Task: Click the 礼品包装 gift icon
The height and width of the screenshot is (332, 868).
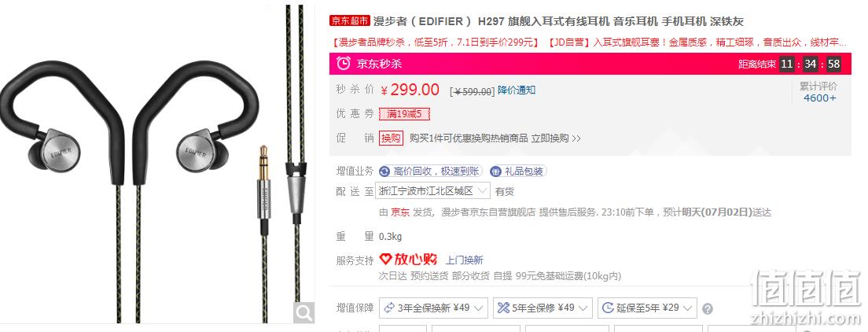Action: [496, 172]
